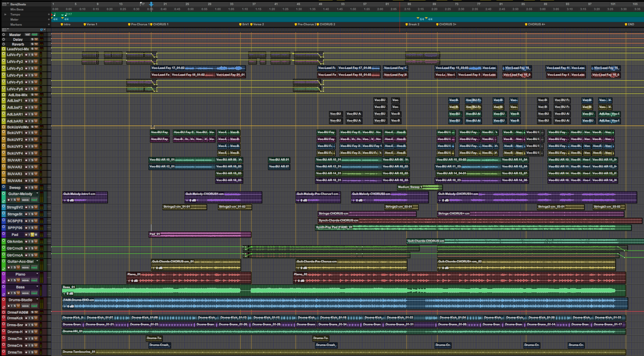Enable input monitoring on Drms-Snr
644x356 pixels.
click(29, 325)
